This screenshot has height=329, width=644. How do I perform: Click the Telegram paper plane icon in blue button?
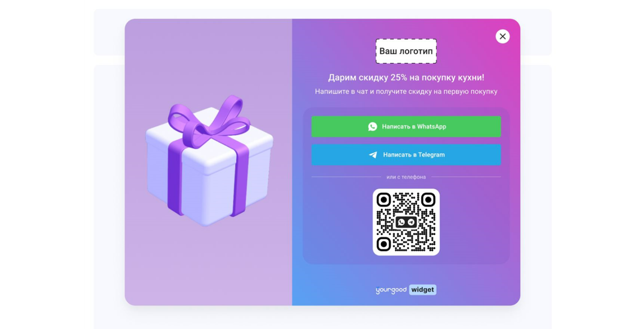pos(373,155)
